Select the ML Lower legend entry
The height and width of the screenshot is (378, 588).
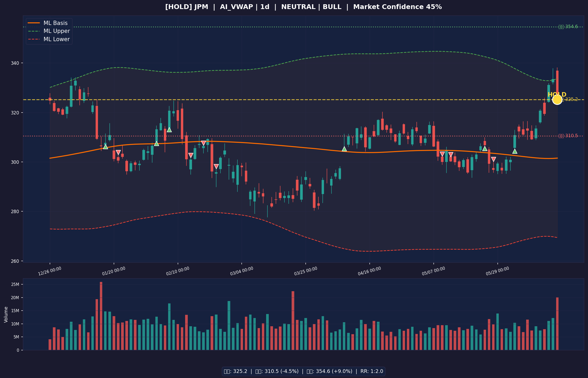(x=49, y=39)
